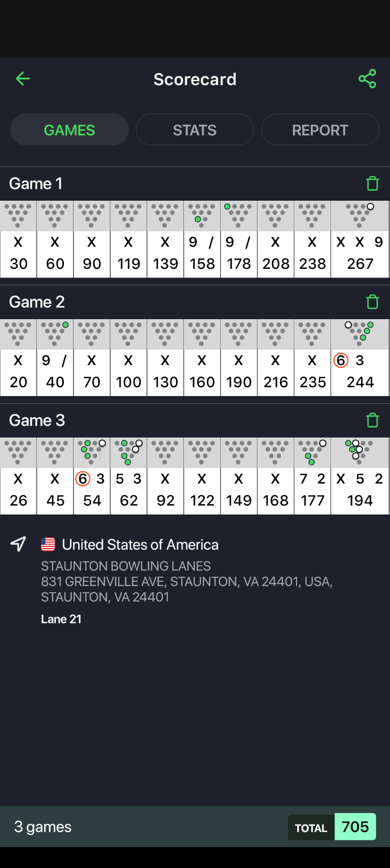The height and width of the screenshot is (868, 390).
Task: Delete Game 1 with trash icon
Action: (372, 184)
